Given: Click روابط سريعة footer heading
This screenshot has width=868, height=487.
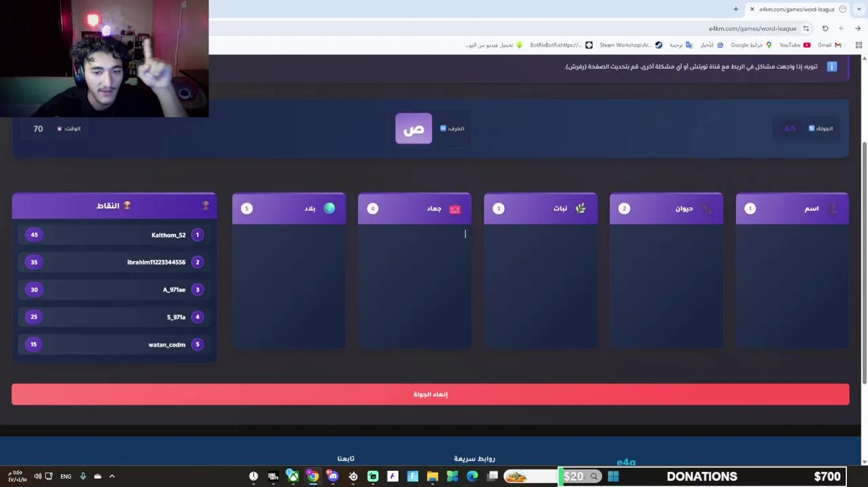Looking at the screenshot, I should tap(474, 459).
